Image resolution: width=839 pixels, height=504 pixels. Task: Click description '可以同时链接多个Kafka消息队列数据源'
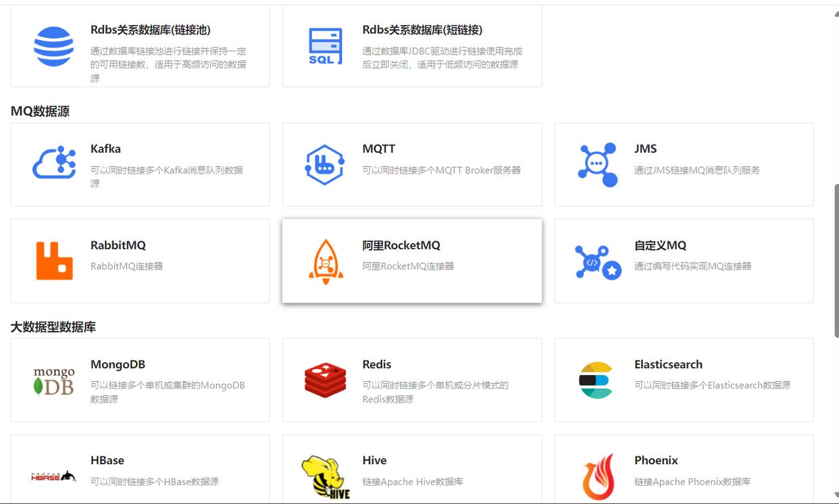click(x=167, y=177)
